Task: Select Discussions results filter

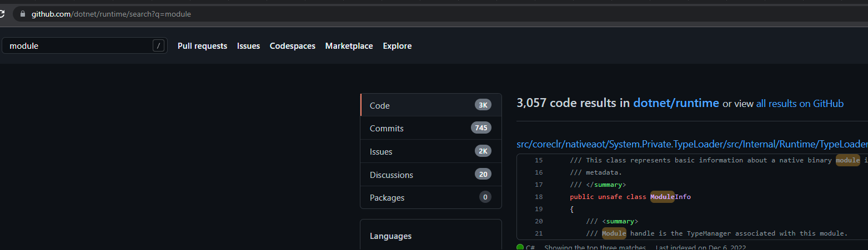Action: click(x=431, y=175)
